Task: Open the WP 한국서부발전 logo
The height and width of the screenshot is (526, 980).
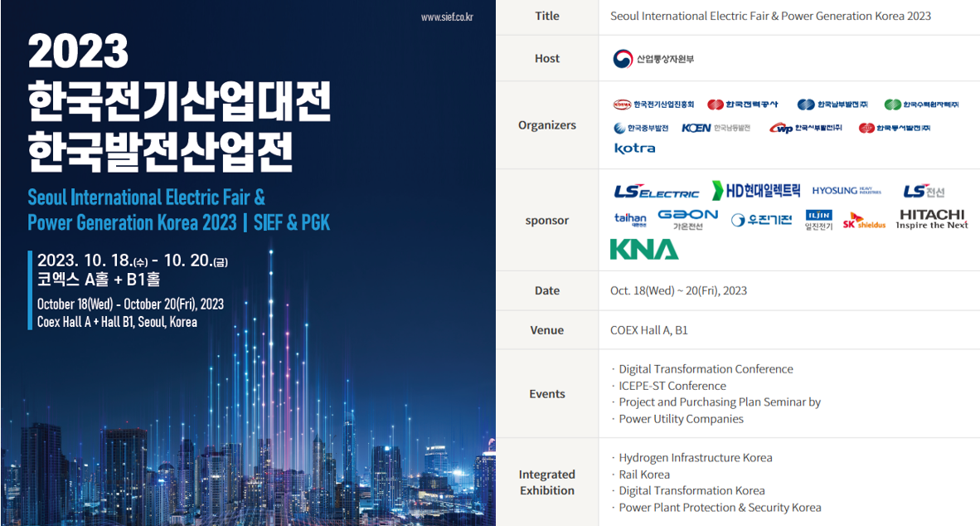Action: click(806, 129)
